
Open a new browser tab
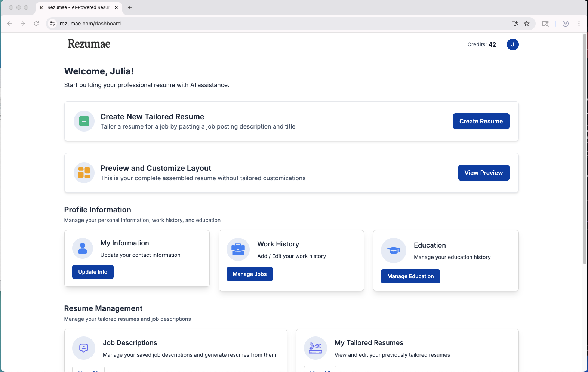coord(130,7)
